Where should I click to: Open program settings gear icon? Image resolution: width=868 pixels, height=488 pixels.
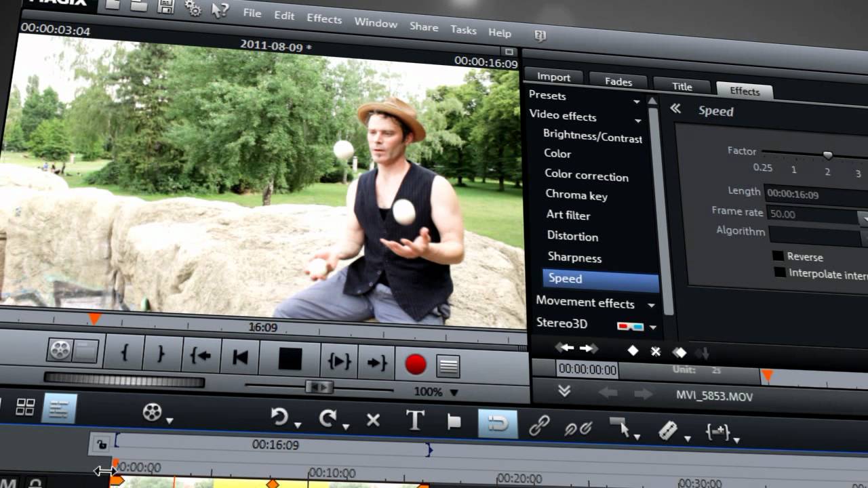(193, 8)
